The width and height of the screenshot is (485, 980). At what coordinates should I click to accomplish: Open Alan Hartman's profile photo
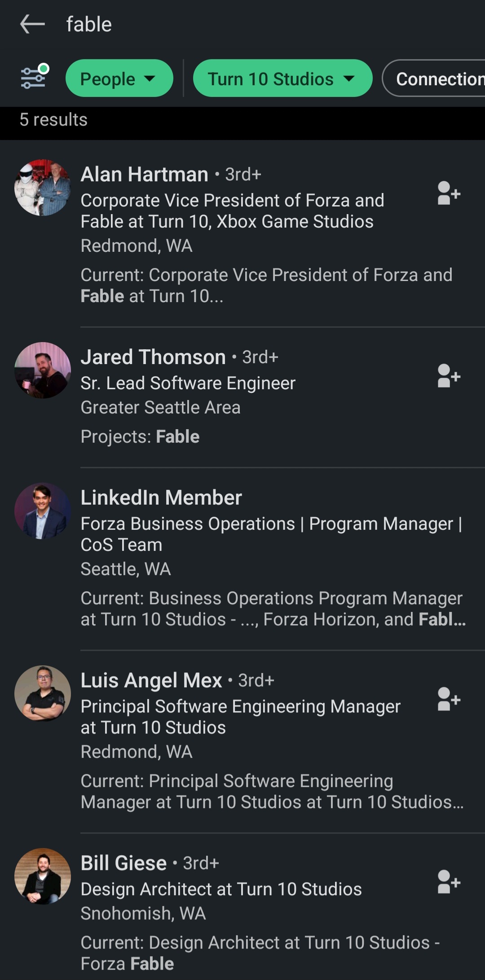(43, 188)
